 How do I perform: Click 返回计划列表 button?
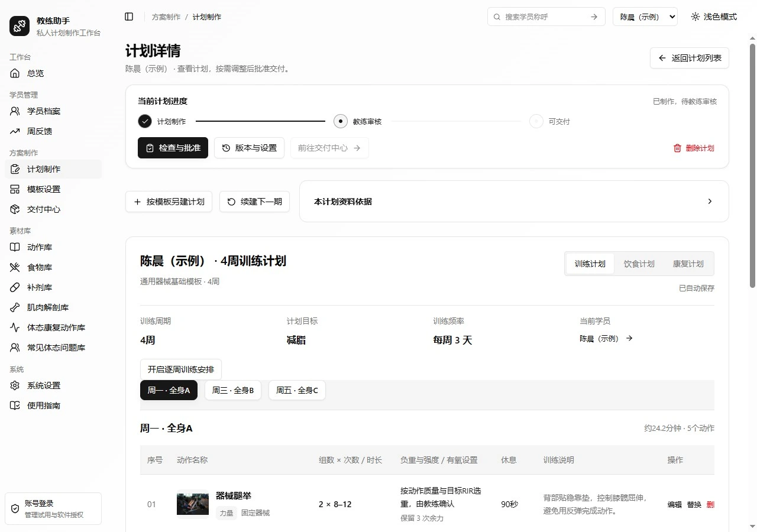point(690,58)
